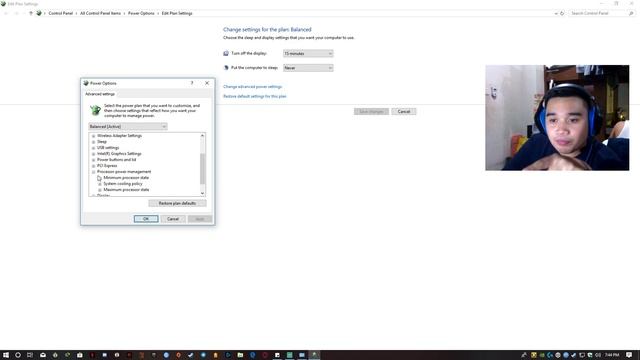Click Cancel in Power Options dialog

click(x=173, y=219)
